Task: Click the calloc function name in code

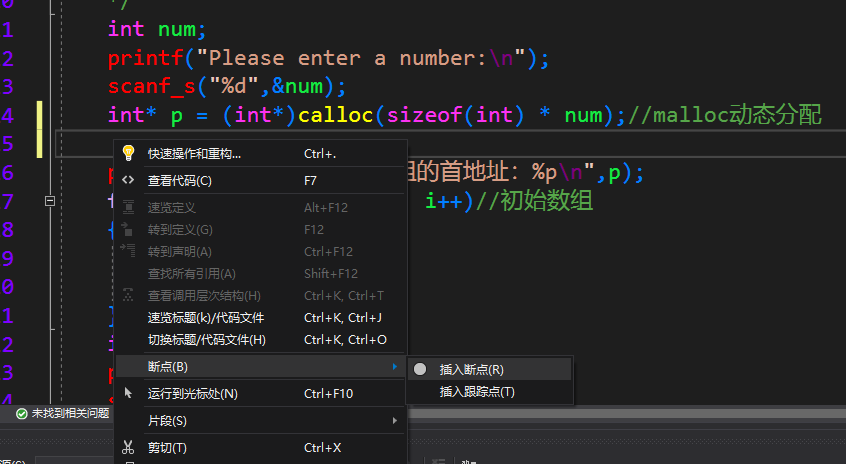Action: click(336, 115)
